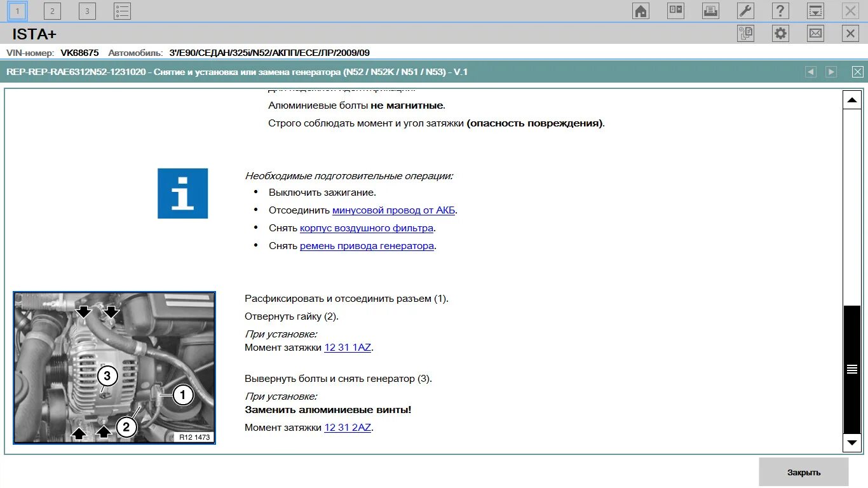This screenshot has height=488, width=868.
Task: Select operation tab 2
Action: point(52,11)
